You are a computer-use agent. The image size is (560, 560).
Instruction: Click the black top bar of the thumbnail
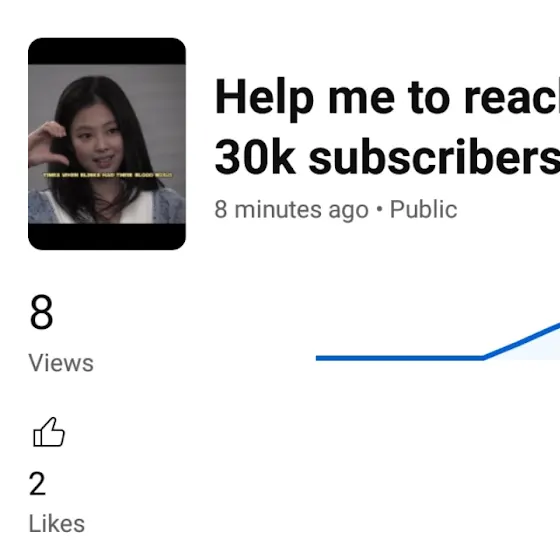pos(107,51)
